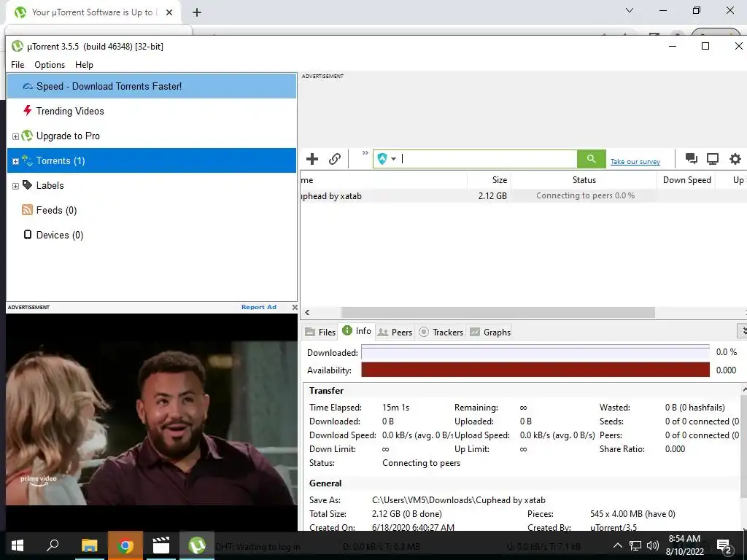Screen dimensions: 747x560
Task: Click the remote monitor toolbar icon
Action: click(713, 158)
